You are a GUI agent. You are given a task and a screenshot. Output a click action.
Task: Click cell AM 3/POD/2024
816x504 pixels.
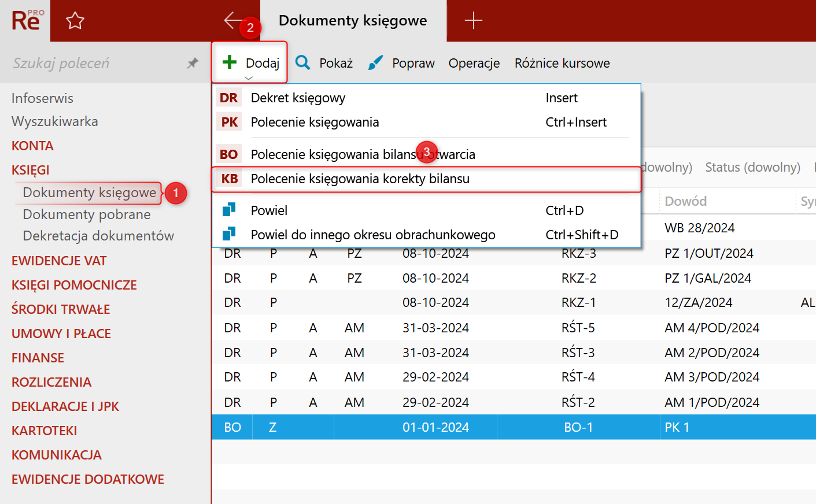pos(712,377)
